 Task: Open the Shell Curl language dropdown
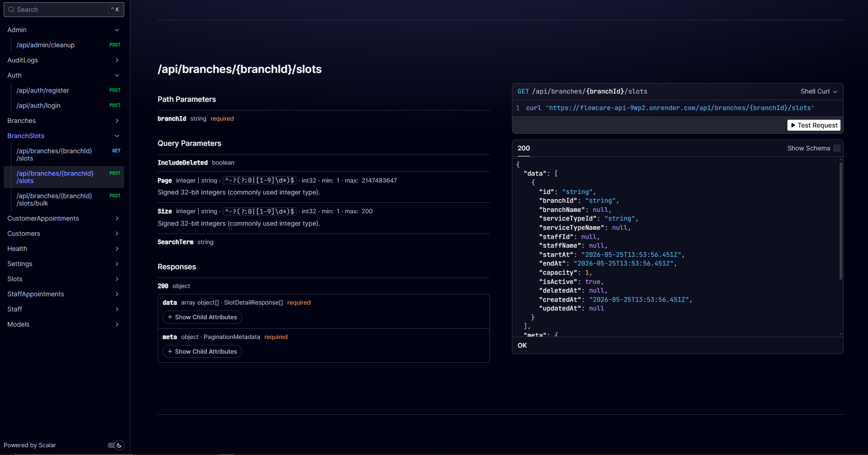[819, 91]
